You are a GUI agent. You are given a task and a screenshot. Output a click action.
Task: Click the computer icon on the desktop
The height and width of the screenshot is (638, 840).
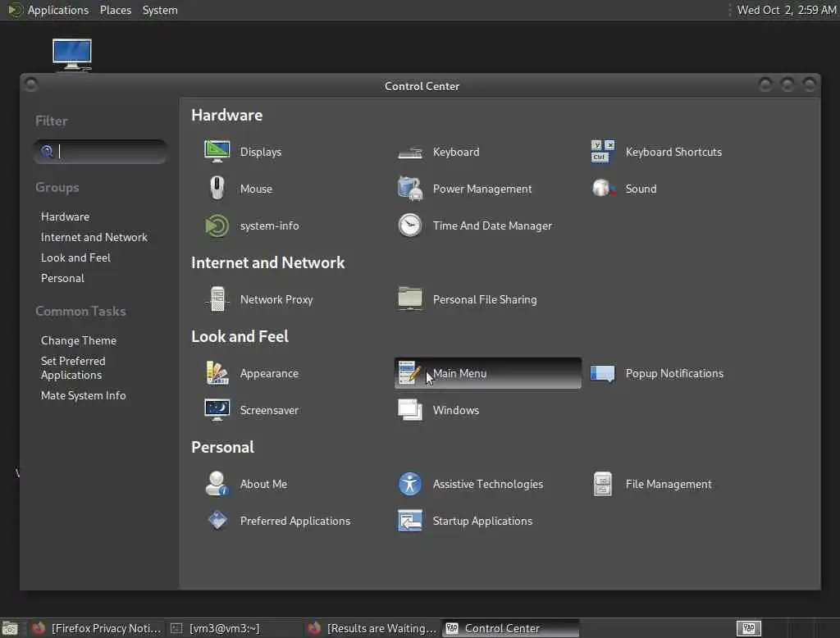click(72, 54)
